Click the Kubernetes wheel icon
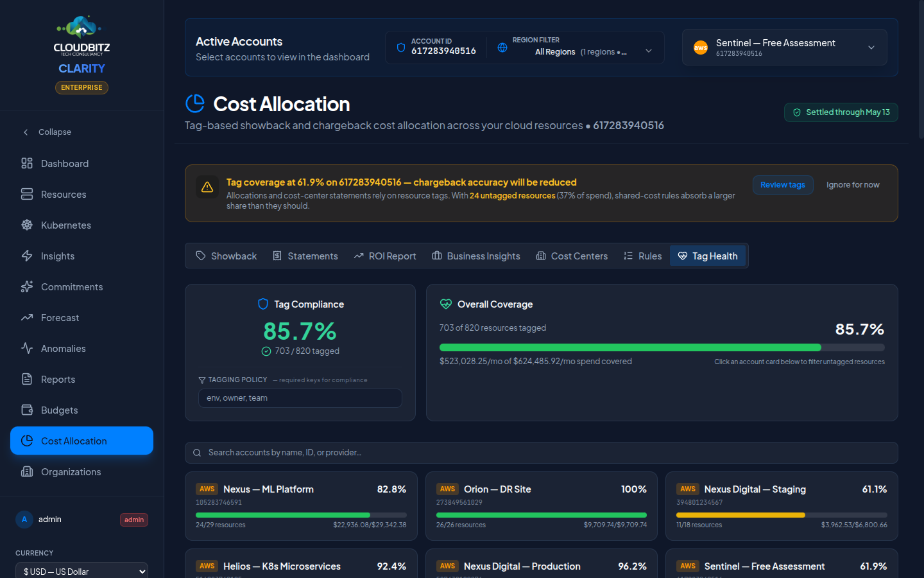 coord(27,225)
